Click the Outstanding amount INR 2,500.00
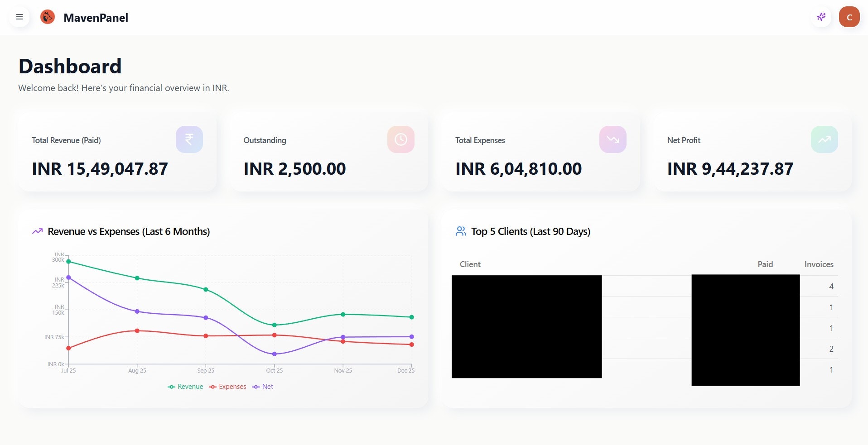This screenshot has width=868, height=445. click(294, 168)
